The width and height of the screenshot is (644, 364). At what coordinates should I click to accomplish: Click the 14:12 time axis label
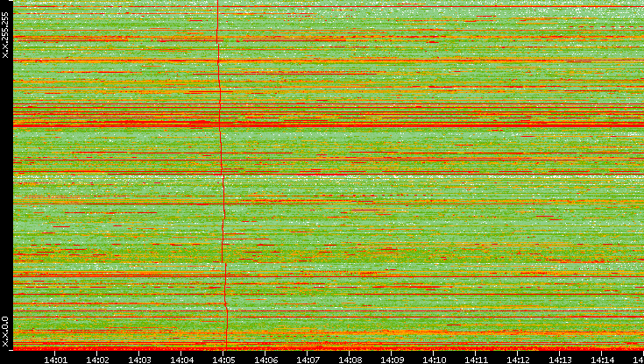tap(518, 360)
